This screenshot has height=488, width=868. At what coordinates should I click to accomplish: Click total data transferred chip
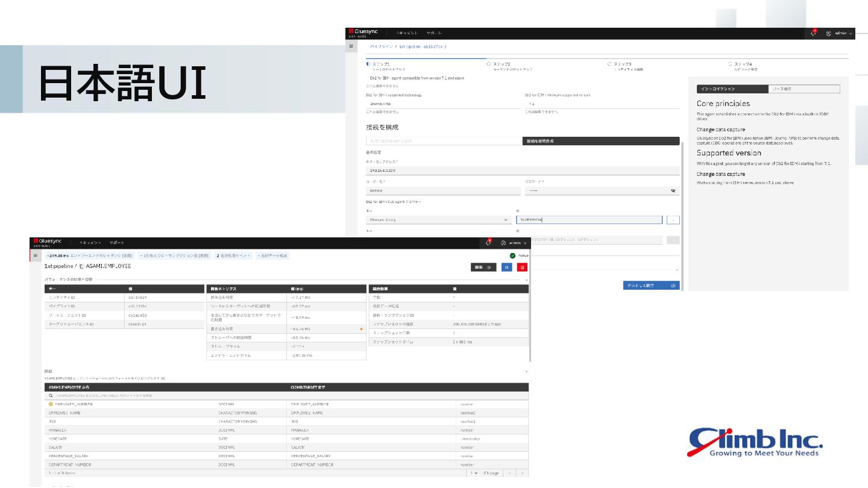click(x=272, y=255)
